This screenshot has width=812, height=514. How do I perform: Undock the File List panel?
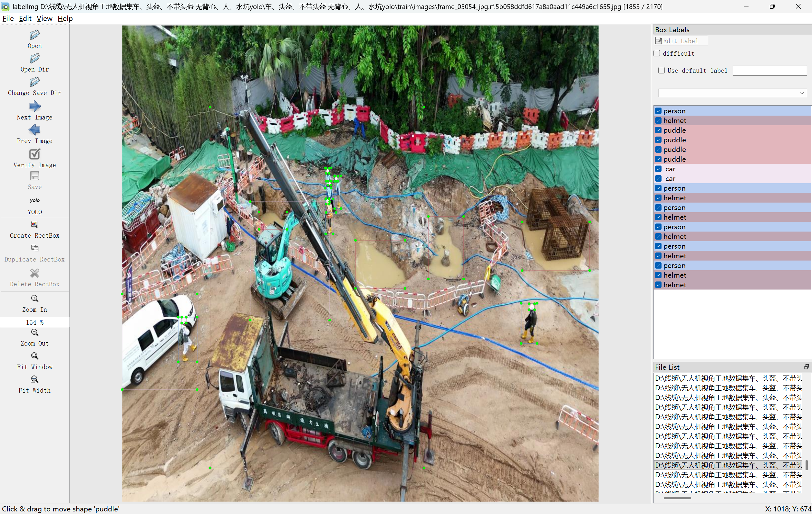[806, 367]
